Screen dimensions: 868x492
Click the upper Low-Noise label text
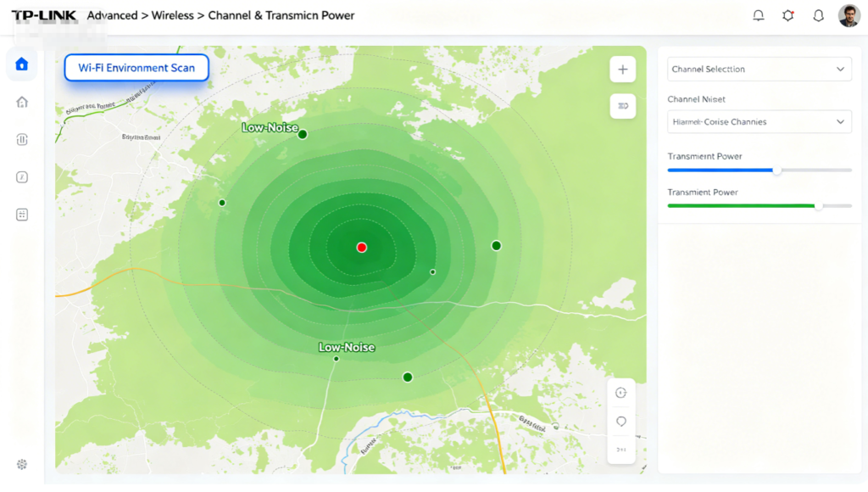tap(270, 127)
